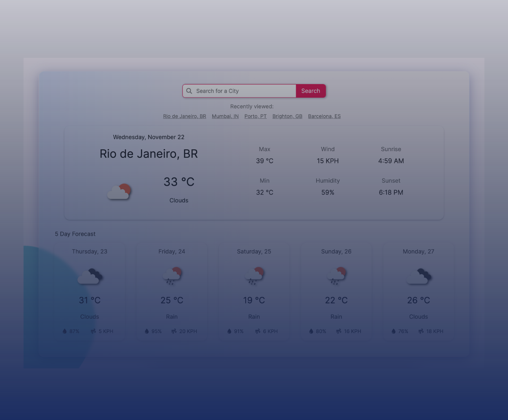Click the 5 Day Forecast heading
This screenshot has height=420, width=508.
75,234
